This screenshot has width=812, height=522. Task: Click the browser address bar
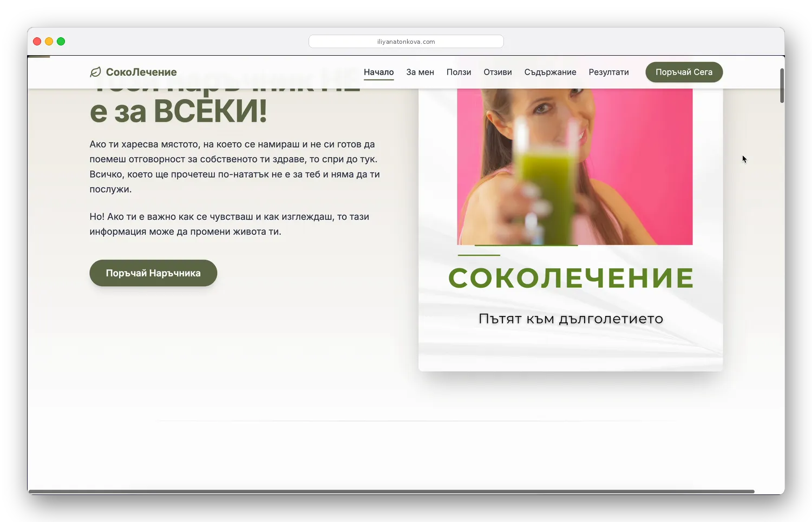406,42
